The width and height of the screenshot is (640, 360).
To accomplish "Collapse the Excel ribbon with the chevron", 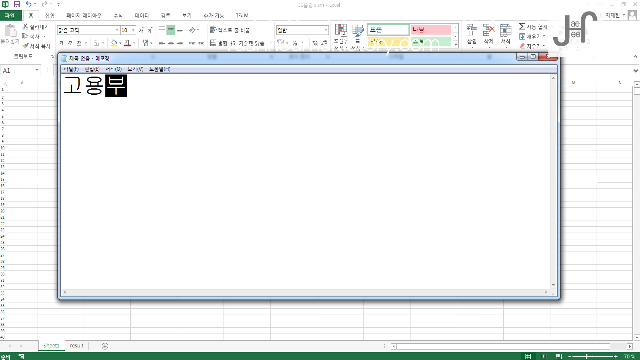I will (635, 56).
